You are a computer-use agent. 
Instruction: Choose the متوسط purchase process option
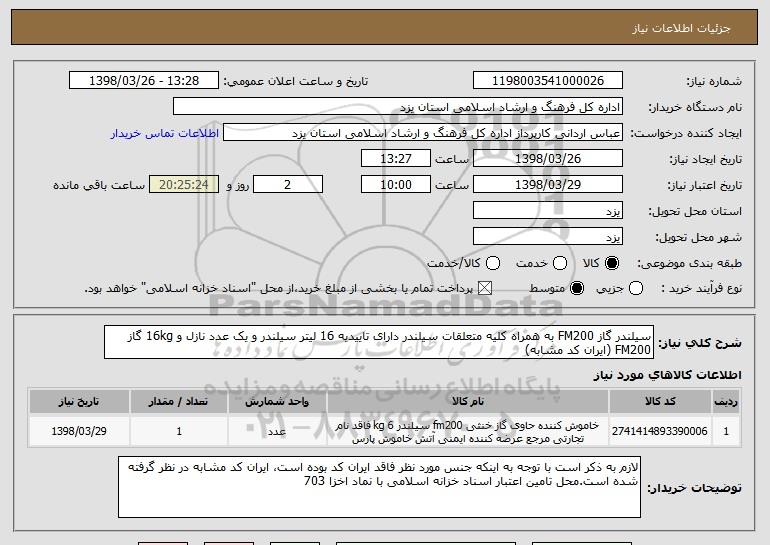pos(577,288)
